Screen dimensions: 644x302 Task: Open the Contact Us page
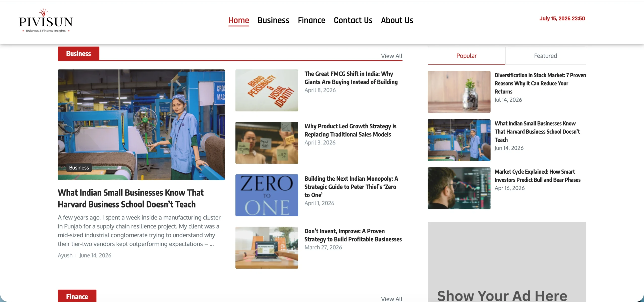coord(353,20)
